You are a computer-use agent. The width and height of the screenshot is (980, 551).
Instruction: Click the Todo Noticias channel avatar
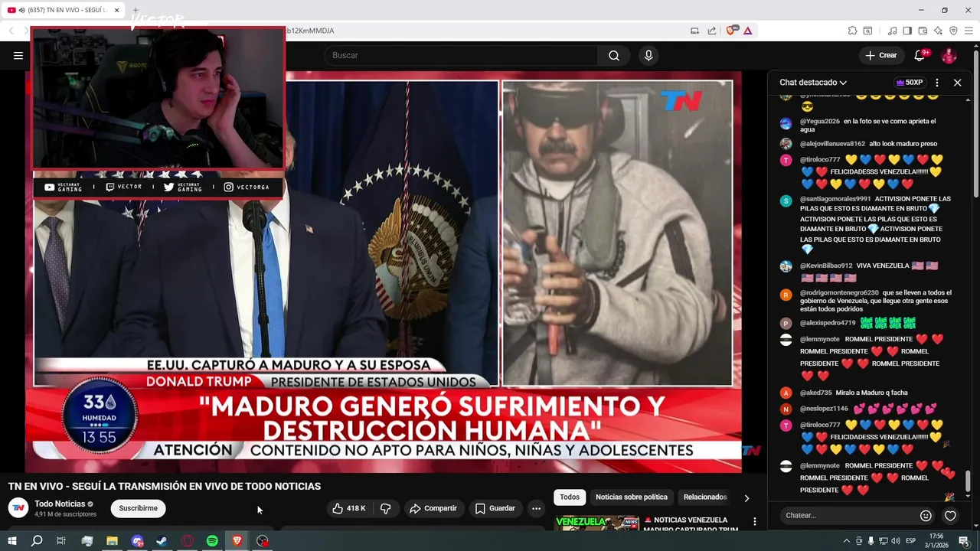pos(18,508)
